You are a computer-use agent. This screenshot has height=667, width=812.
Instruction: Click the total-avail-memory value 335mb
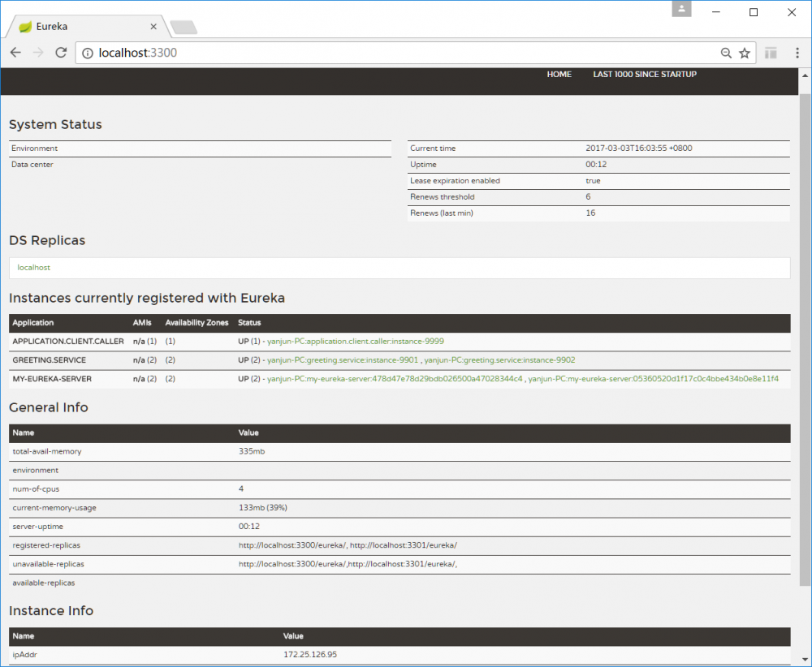(x=252, y=451)
